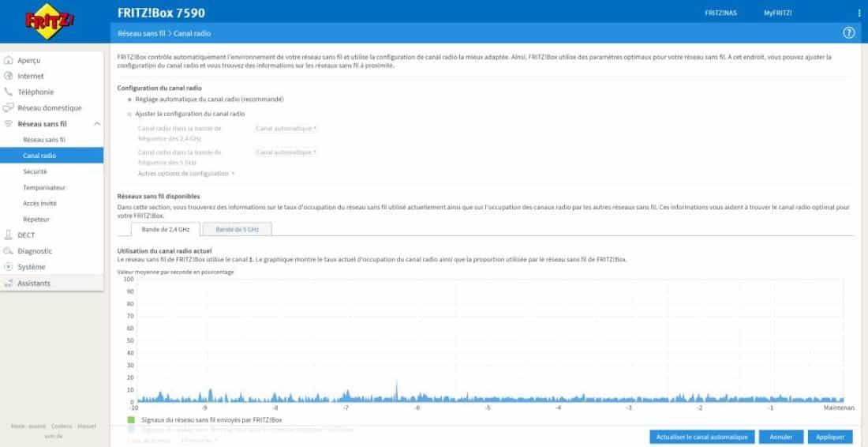Viewport: 868px width, 447px height.
Task: Open Aperçu in the sidebar
Action: [28, 60]
